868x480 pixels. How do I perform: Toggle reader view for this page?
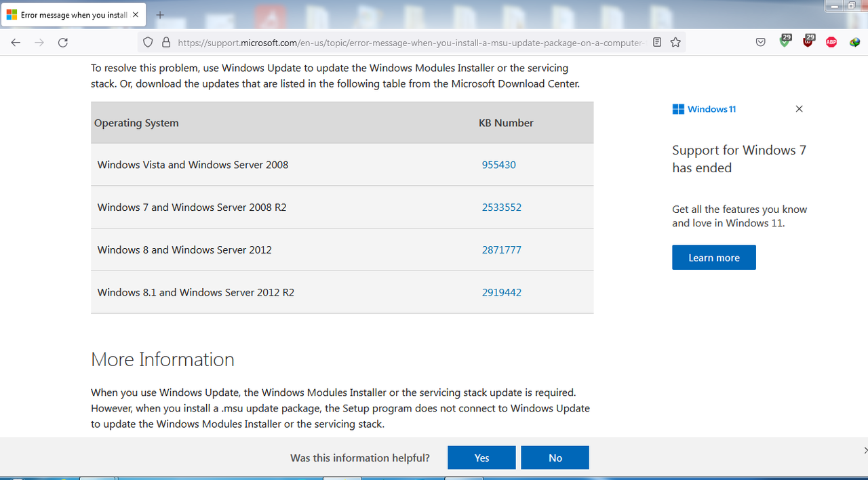coord(657,42)
